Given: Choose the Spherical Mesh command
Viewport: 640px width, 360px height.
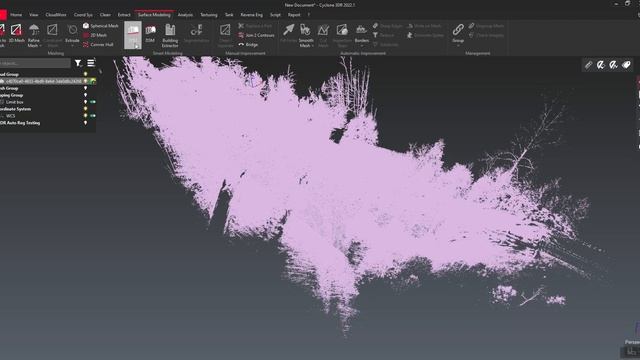Looking at the screenshot, I should point(100,26).
